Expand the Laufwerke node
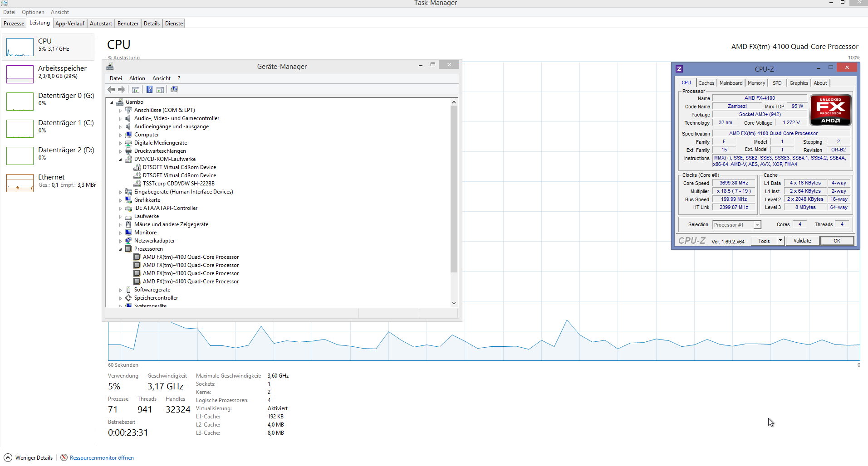Screen dimensions: 868x466 point(120,217)
